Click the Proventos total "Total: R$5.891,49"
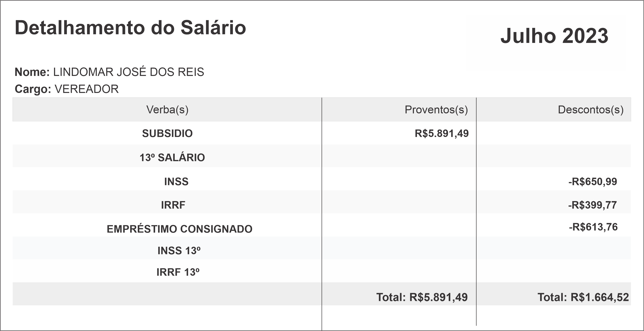The width and height of the screenshot is (644, 331). pos(422,297)
